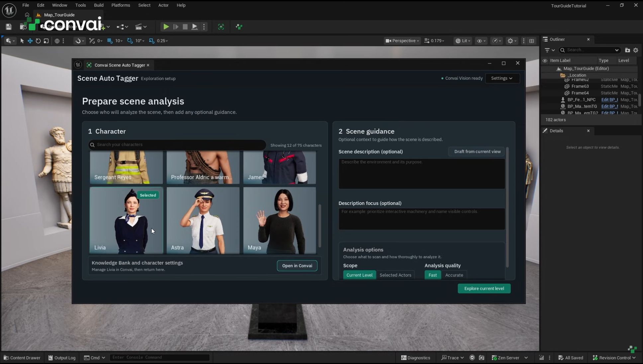This screenshot has width=643, height=364.
Task: Activate the Scale gizmo tool
Action: 46,41
